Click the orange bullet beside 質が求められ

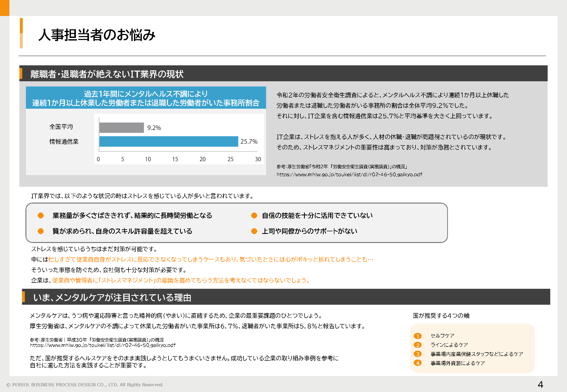tap(41, 231)
